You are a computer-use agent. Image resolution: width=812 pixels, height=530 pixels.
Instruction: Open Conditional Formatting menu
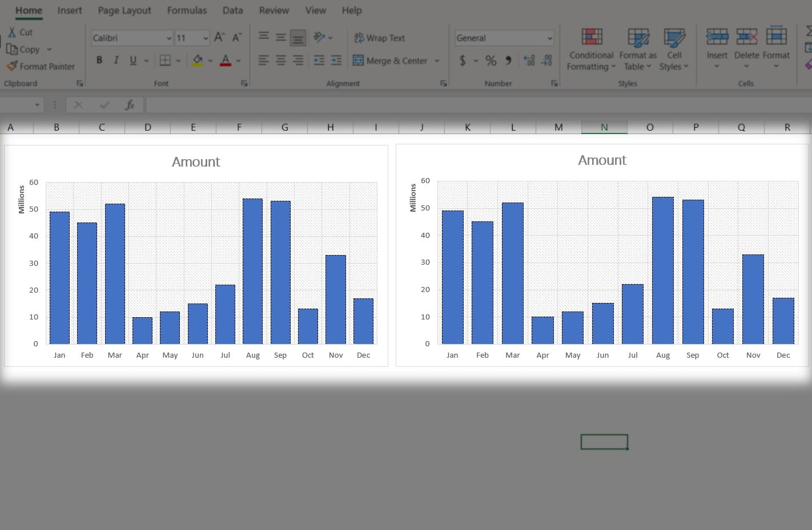pyautogui.click(x=591, y=49)
